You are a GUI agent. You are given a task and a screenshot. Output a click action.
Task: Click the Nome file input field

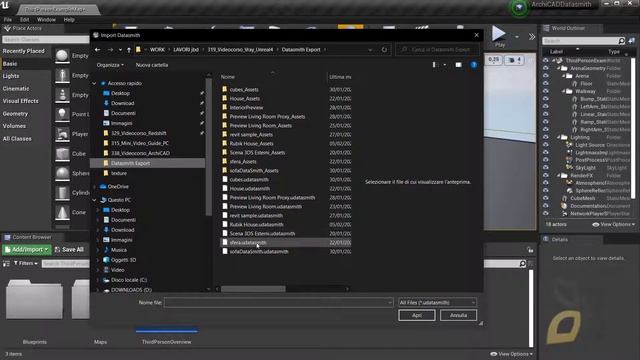pyautogui.click(x=279, y=302)
